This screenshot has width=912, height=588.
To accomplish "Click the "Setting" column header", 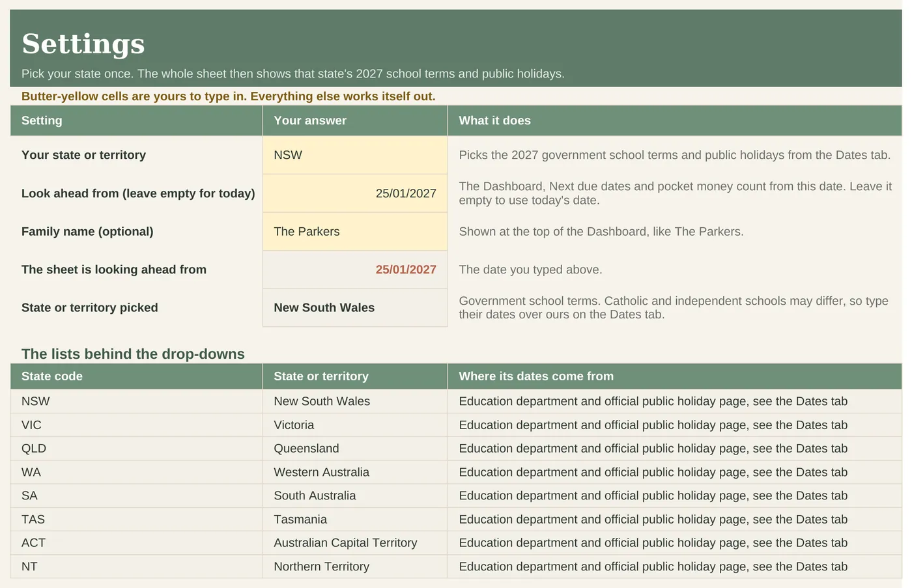I will 136,120.
